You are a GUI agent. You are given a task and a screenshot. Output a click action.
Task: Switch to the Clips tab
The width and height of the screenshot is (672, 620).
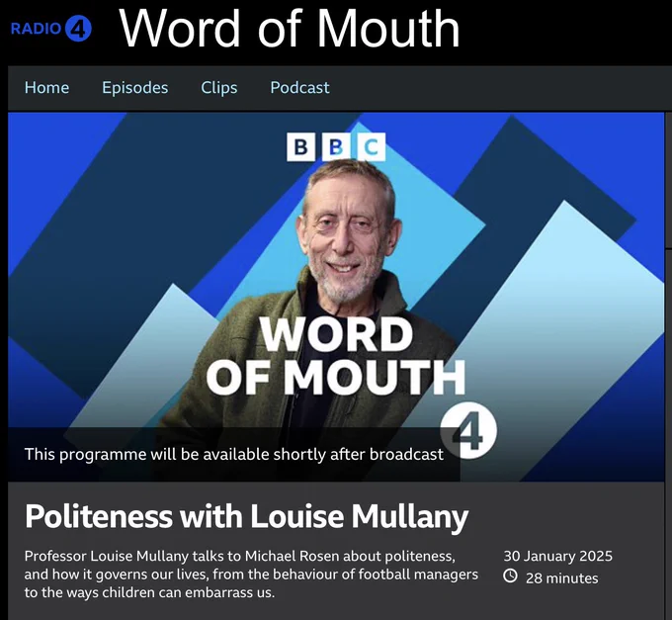[219, 87]
